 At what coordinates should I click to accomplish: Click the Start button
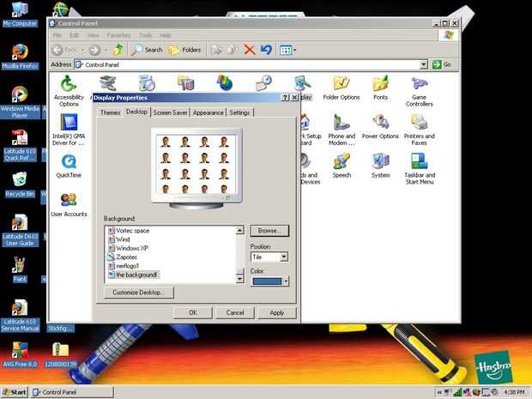14,392
